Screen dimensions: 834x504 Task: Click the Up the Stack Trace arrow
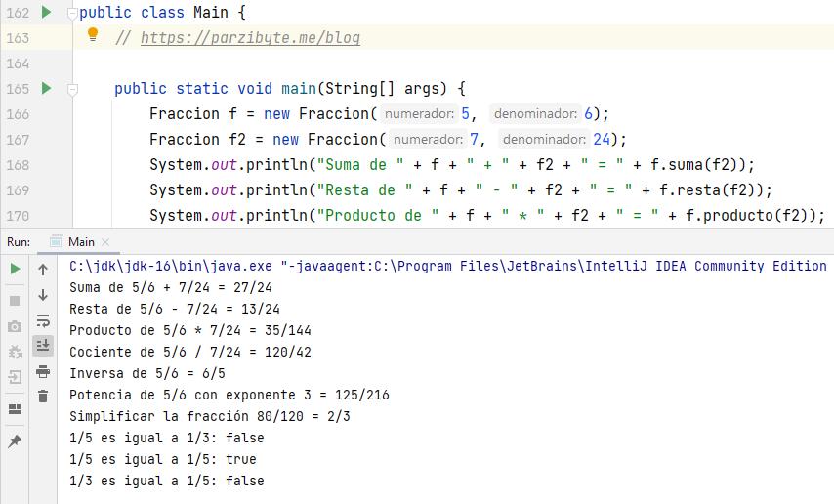pyautogui.click(x=43, y=270)
